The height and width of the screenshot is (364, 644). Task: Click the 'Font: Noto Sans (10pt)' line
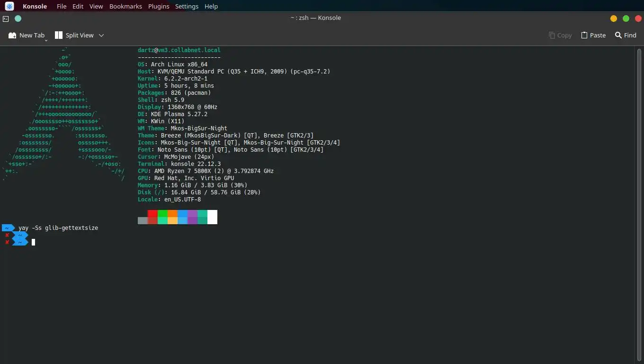click(231, 150)
